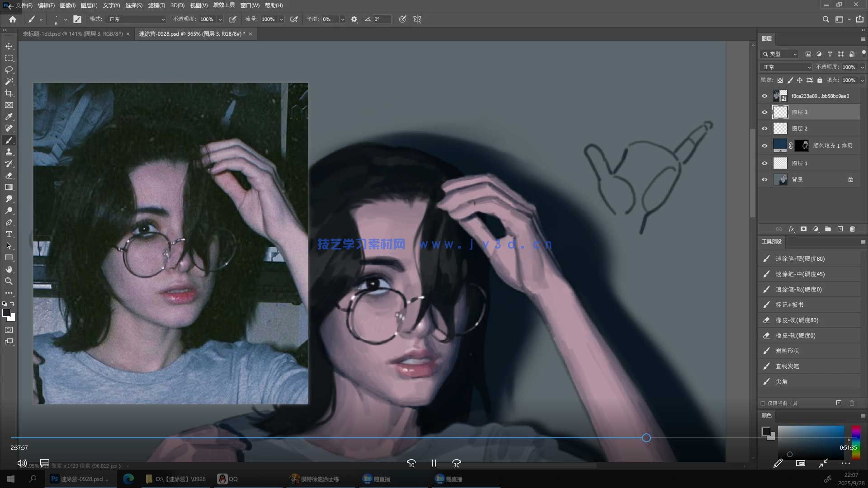Expand the brush opacity 不透明度 dropdown arrow
The image size is (868, 488).
click(220, 19)
